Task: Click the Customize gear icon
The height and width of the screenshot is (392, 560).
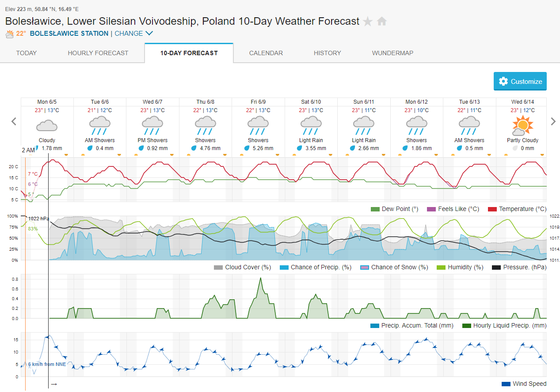Action: click(503, 81)
